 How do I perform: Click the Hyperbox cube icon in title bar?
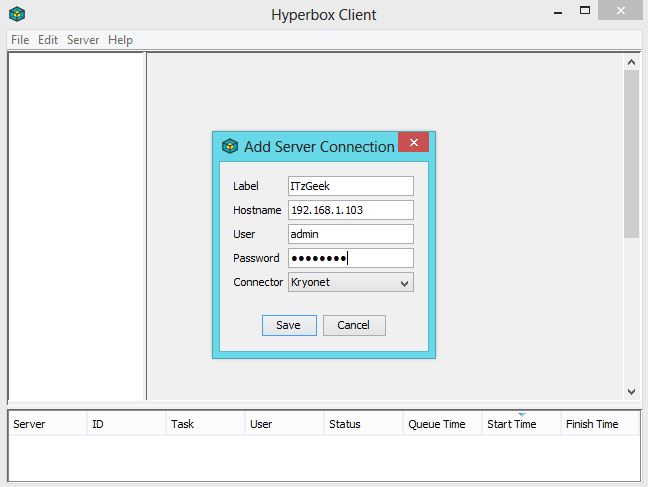pyautogui.click(x=16, y=14)
